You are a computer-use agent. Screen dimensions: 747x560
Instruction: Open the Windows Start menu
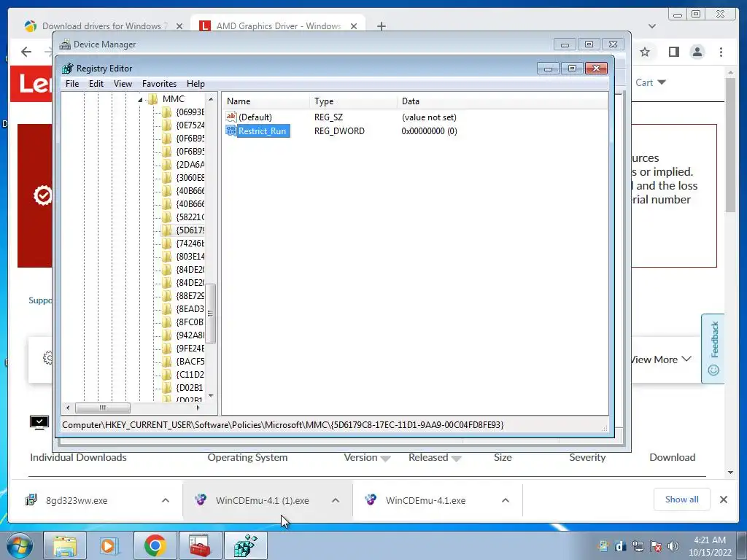20,545
